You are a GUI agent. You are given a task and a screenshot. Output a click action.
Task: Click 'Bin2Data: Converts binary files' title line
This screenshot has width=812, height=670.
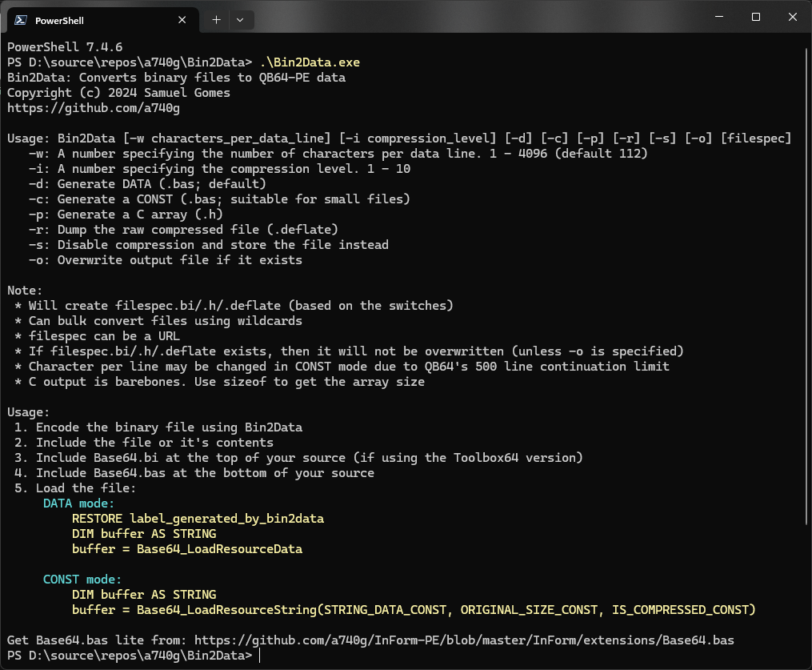176,78
